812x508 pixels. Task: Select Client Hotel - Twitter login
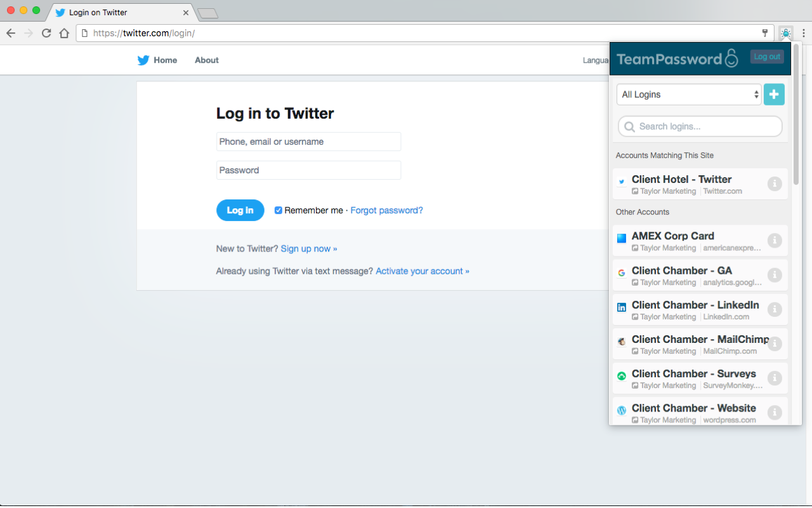pos(700,184)
